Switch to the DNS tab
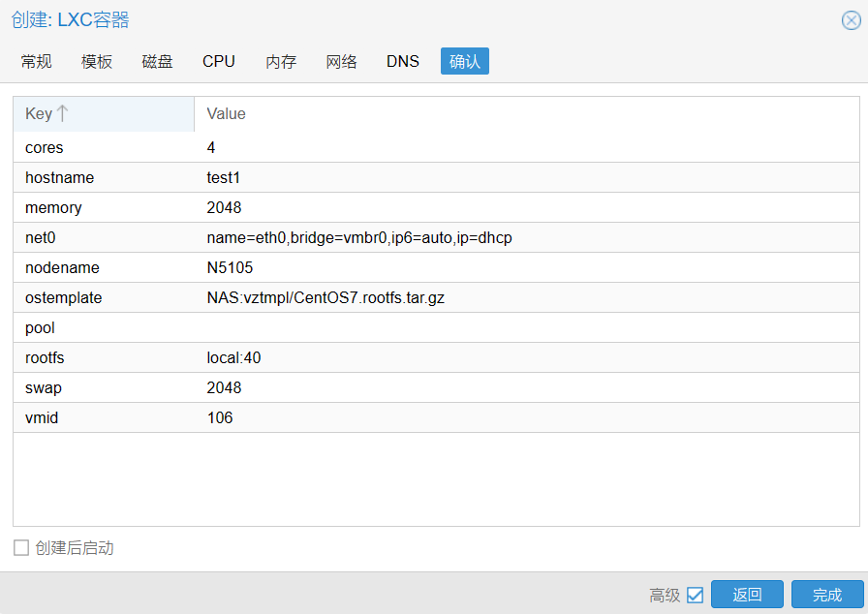 point(402,61)
